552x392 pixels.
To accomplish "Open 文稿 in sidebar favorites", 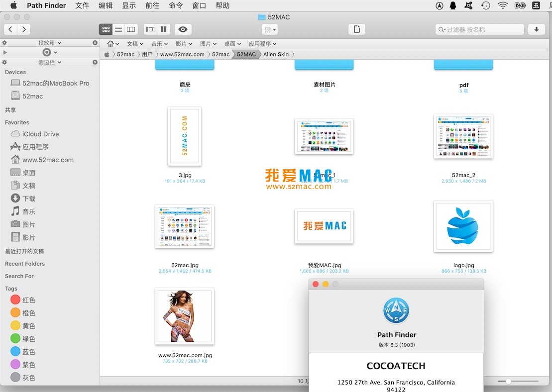I will [23, 186].
